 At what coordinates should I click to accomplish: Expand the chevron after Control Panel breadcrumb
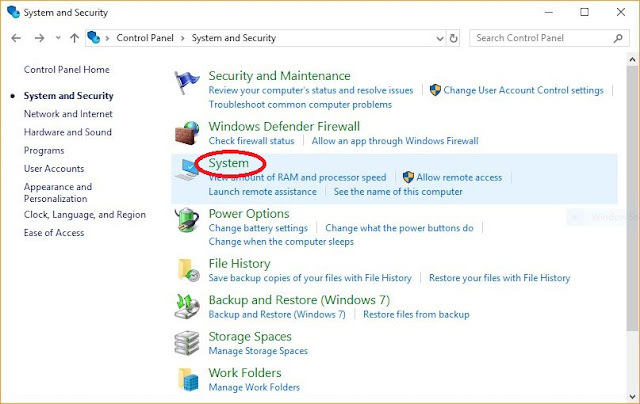(182, 38)
